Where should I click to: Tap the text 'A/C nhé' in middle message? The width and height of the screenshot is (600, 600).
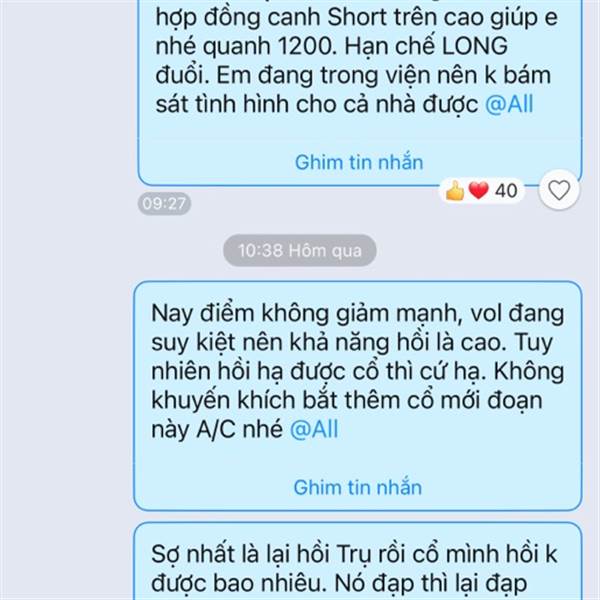coord(240,429)
